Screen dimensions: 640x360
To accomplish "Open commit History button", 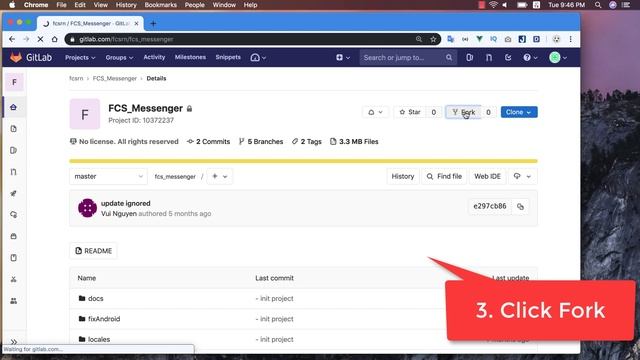I will pyautogui.click(x=402, y=176).
